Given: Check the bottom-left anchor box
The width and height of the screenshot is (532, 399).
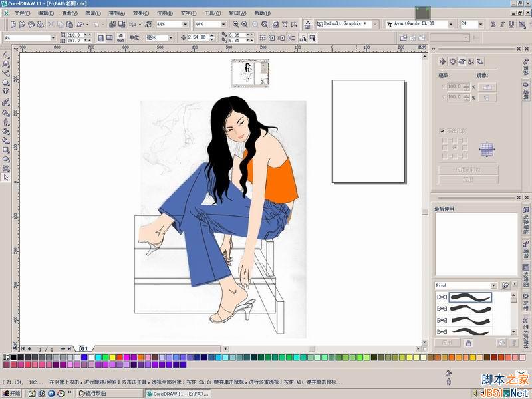Looking at the screenshot, I should tap(445, 156).
